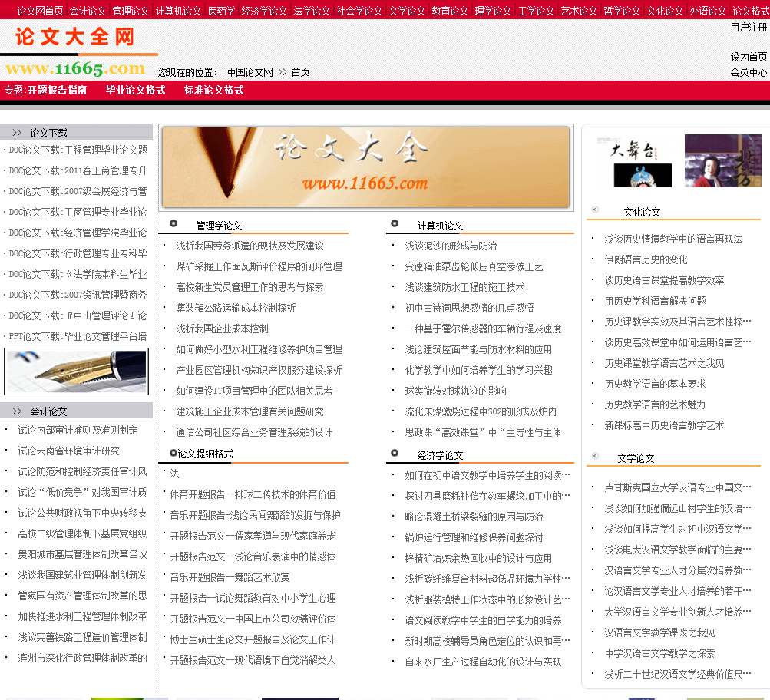
Task: Open 文化论文 section heading in right column
Action: click(642, 212)
